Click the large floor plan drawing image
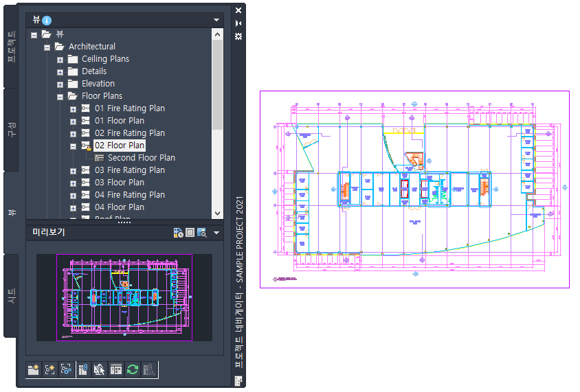The image size is (580, 392). point(414,189)
